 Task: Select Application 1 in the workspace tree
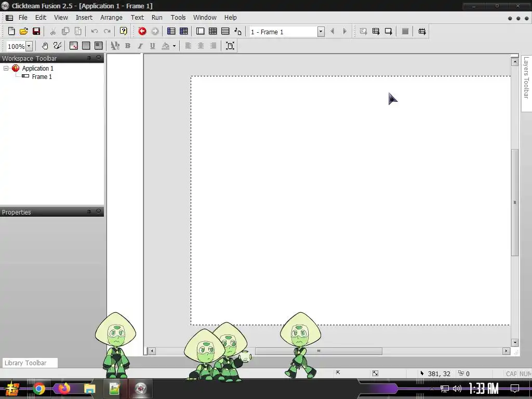[37, 68]
